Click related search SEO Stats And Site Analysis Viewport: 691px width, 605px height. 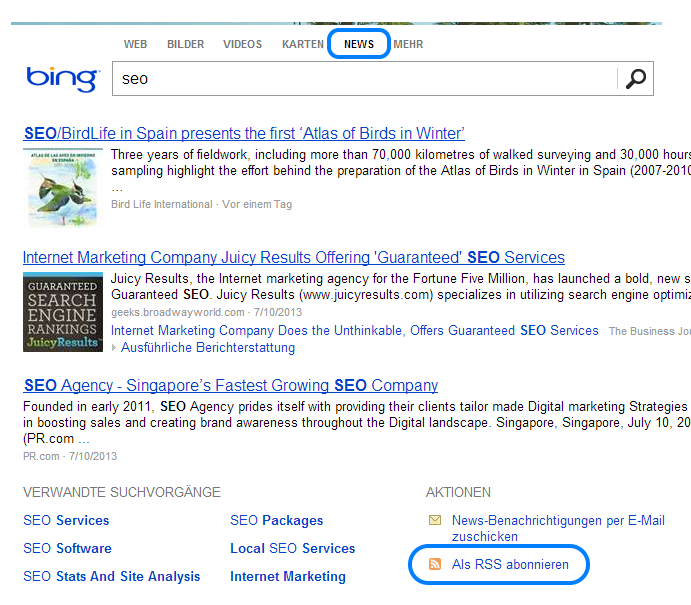pyautogui.click(x=111, y=576)
